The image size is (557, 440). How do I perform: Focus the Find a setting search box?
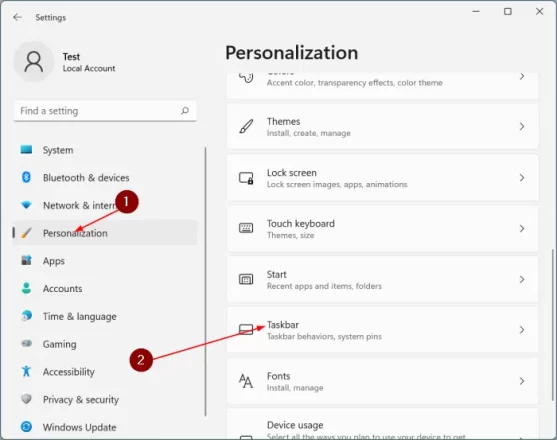tap(105, 111)
